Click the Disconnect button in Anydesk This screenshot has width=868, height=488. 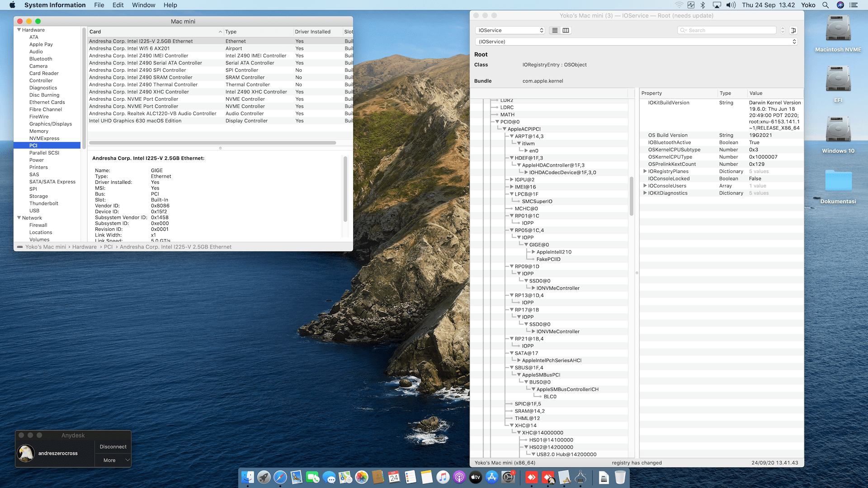pos(113,447)
